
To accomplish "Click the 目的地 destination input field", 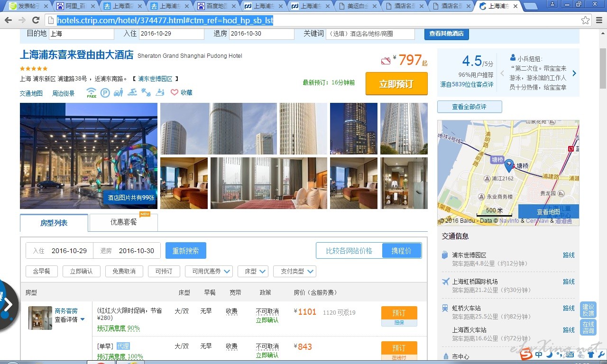I will pyautogui.click(x=82, y=34).
